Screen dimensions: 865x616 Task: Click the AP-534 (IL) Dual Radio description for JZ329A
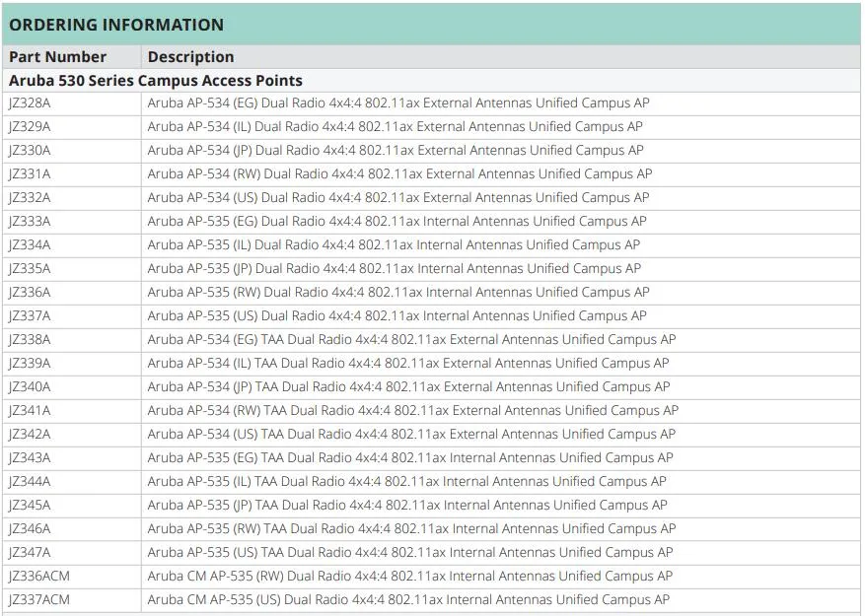tap(395, 127)
